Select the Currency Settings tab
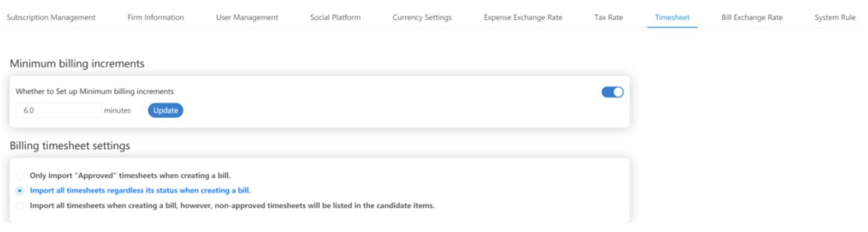 422,18
